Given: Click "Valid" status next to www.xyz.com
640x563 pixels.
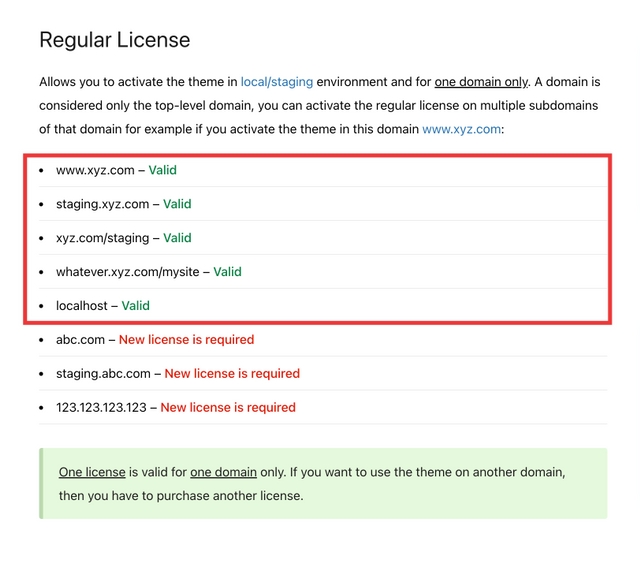Looking at the screenshot, I should 163,170.
